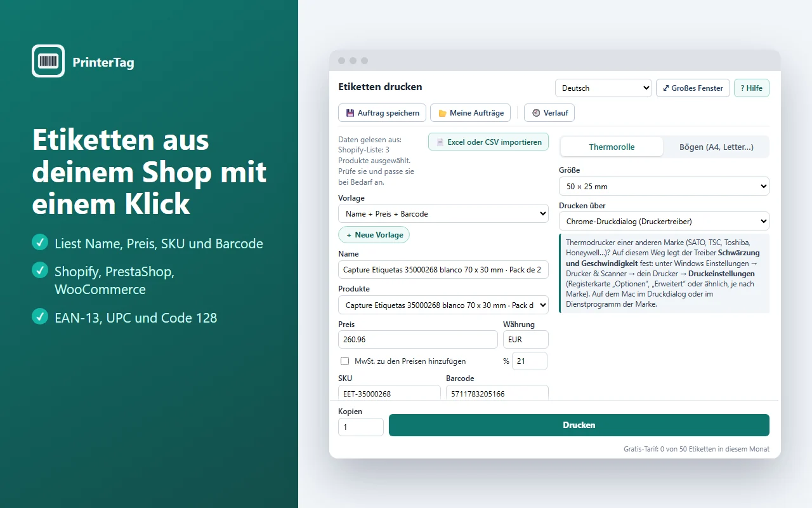The image size is (812, 508).
Task: Open Meine Aufträge
Action: click(471, 113)
